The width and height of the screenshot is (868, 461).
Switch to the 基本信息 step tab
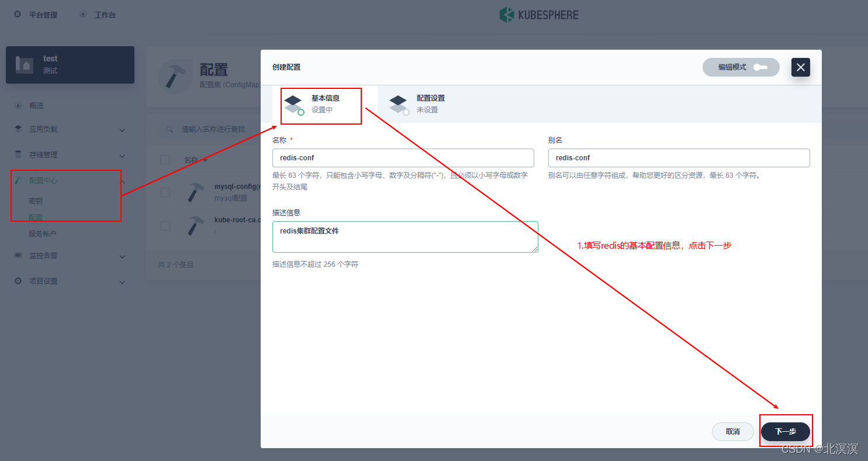click(325, 104)
